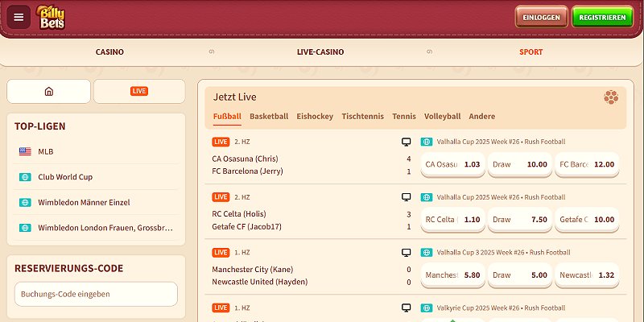This screenshot has width=644, height=322.
Task: Open live stream icon for RC Celta match
Action: coord(407,196)
